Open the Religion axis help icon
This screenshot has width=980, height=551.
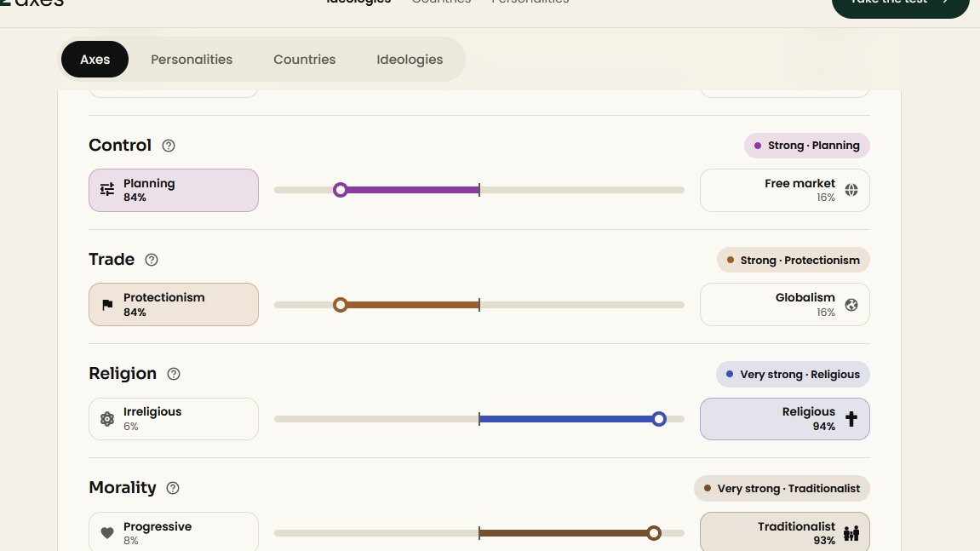[x=174, y=374]
